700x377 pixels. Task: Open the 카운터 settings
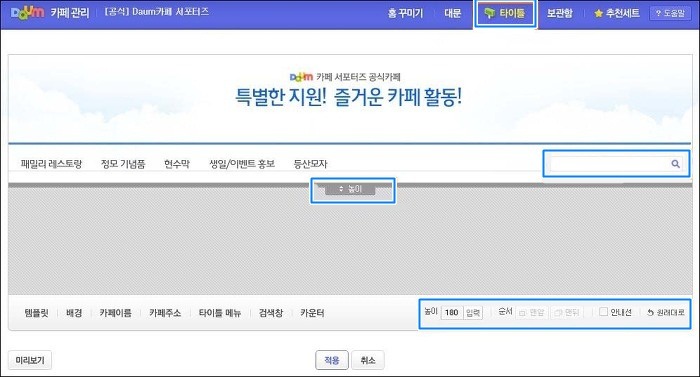tap(312, 313)
